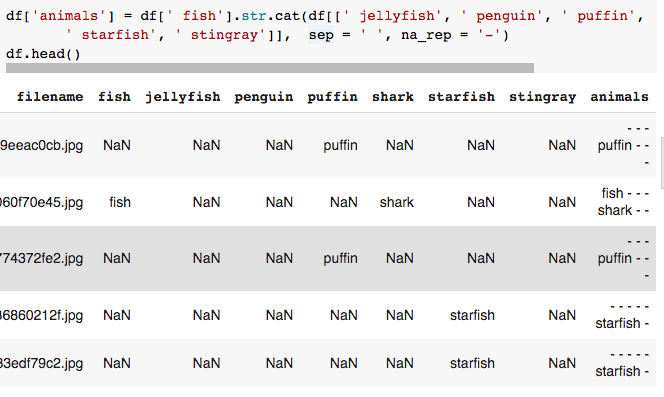
Task: Click the 'fish' column header
Action: (x=114, y=97)
